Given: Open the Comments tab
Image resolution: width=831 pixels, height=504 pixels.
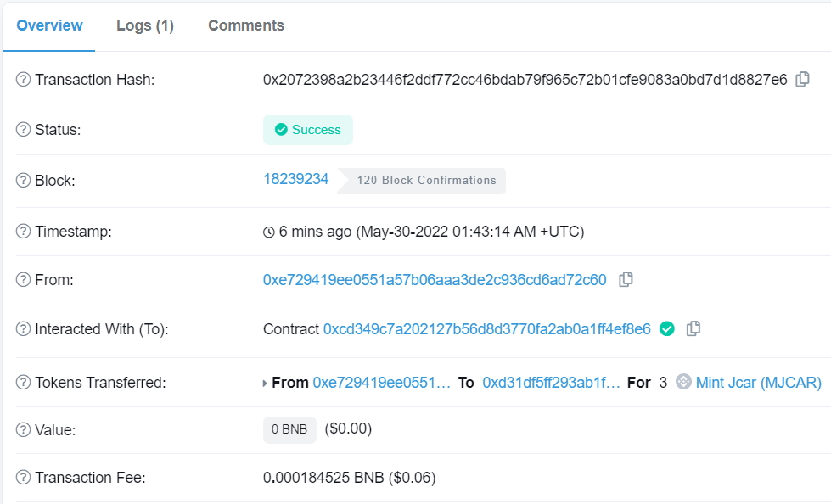Looking at the screenshot, I should (x=246, y=25).
